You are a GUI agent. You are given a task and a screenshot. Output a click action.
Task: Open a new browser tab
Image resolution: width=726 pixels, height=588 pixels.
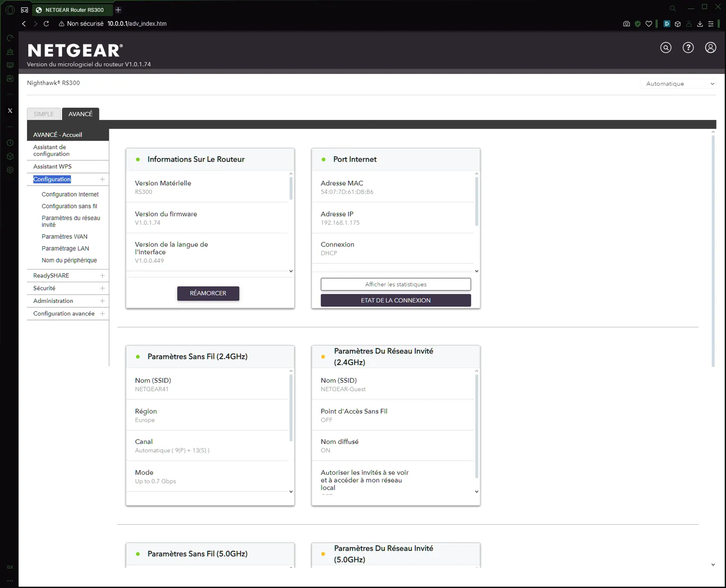tap(118, 10)
